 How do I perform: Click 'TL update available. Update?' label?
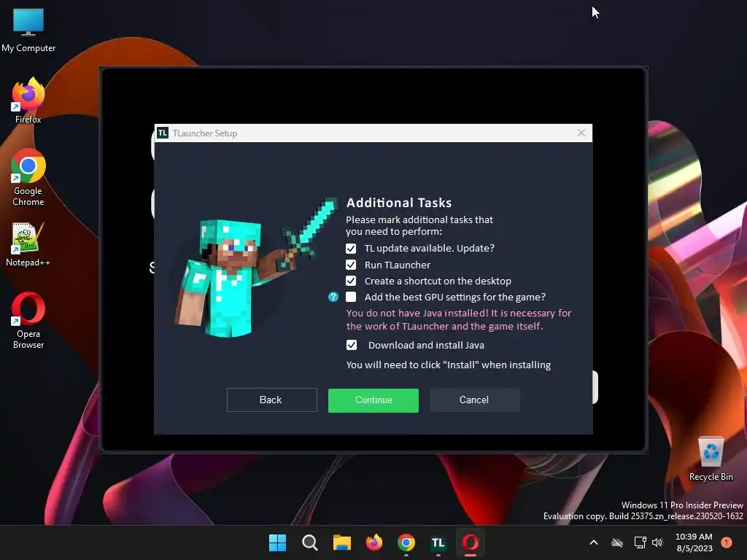coord(430,248)
